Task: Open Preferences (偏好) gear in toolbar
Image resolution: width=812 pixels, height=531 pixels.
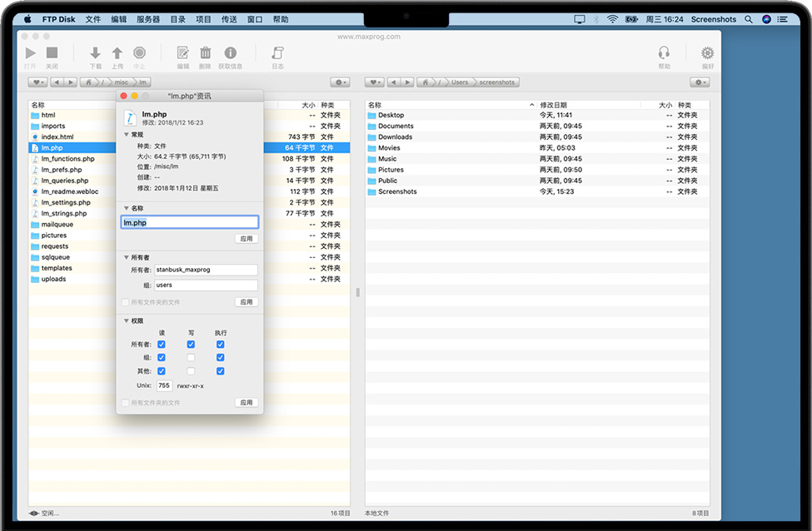Action: click(x=707, y=53)
